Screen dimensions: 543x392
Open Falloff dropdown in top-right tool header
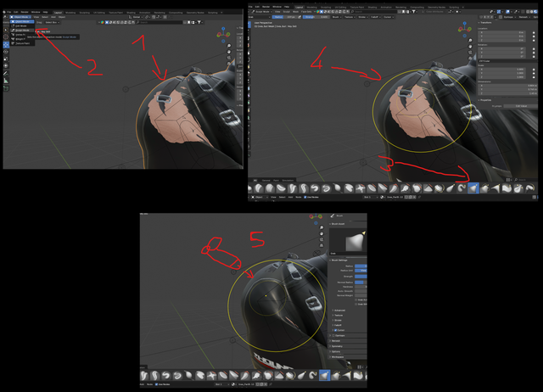pos(375,17)
